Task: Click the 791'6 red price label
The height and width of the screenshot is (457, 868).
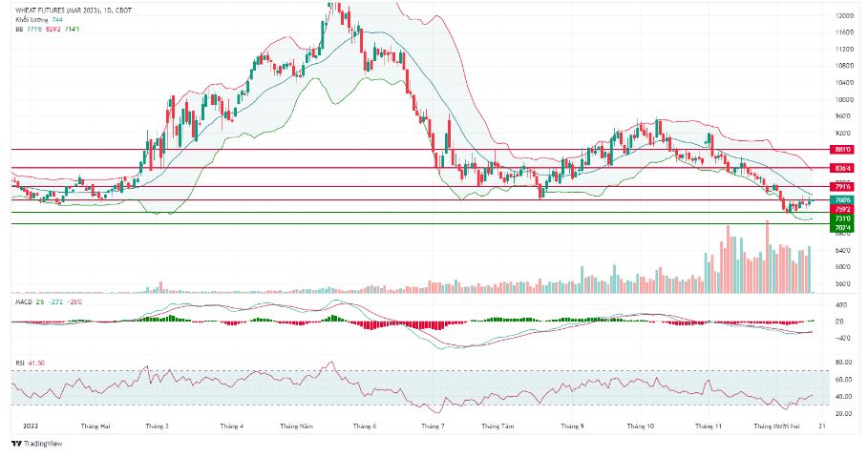Action: [842, 186]
